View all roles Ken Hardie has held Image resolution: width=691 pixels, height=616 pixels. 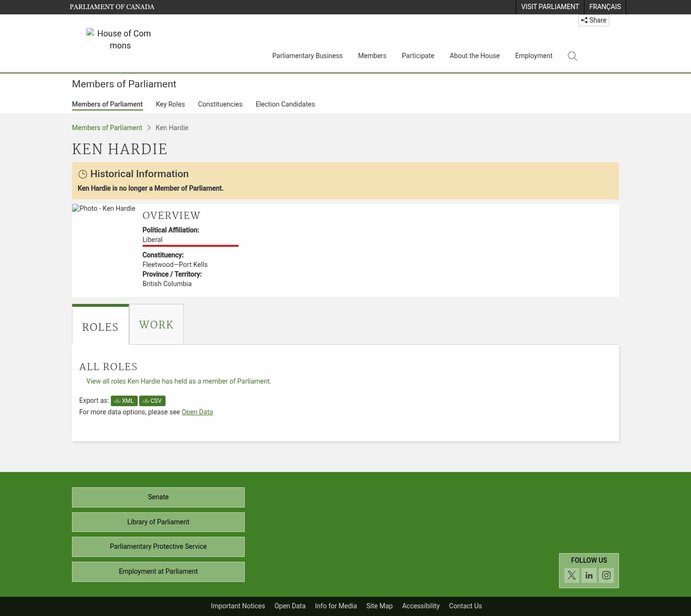pos(178,381)
